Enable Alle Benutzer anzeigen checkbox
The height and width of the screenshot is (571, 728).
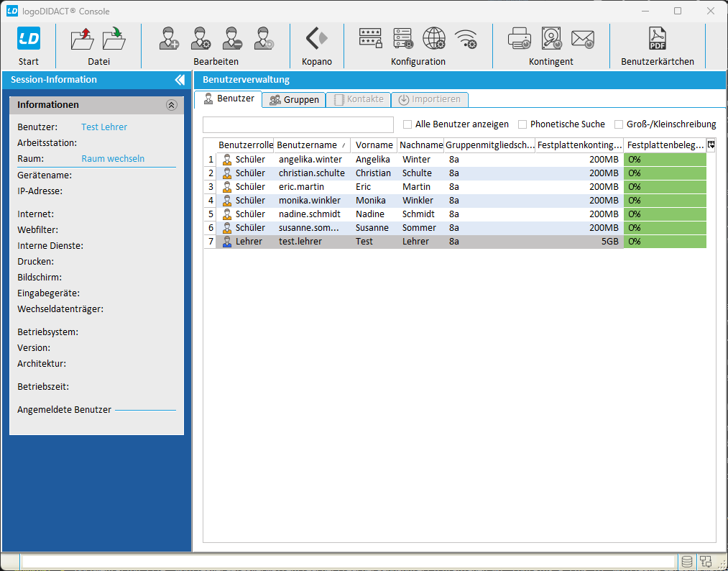[x=407, y=124]
